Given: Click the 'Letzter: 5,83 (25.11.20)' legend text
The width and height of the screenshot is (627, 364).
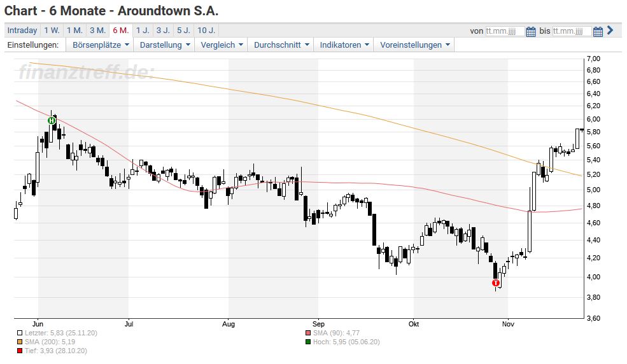Looking at the screenshot, I should click(x=60, y=333).
